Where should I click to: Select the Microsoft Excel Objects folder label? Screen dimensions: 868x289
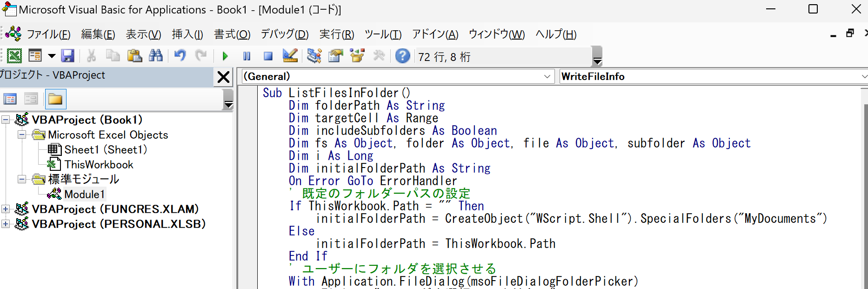coord(108,135)
